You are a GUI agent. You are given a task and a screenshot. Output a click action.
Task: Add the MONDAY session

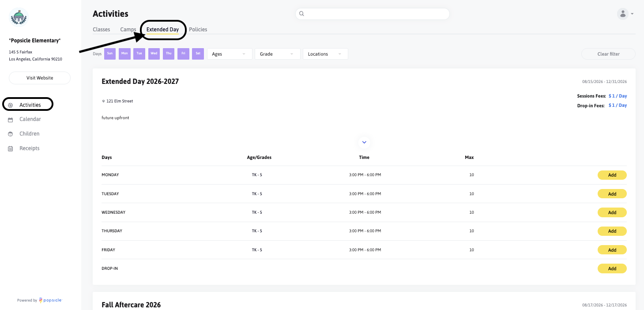coord(612,175)
